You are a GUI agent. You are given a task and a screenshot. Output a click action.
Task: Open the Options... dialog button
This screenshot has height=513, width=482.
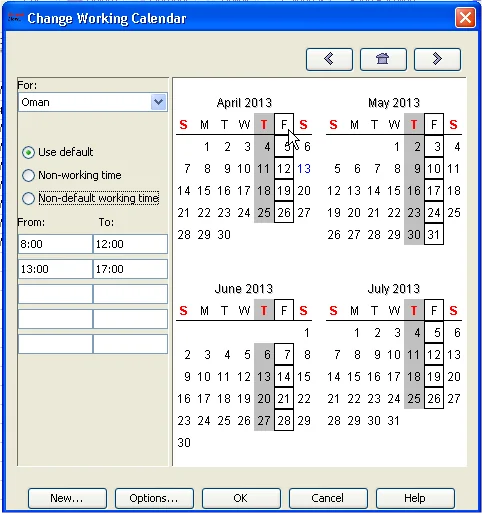pos(154,498)
